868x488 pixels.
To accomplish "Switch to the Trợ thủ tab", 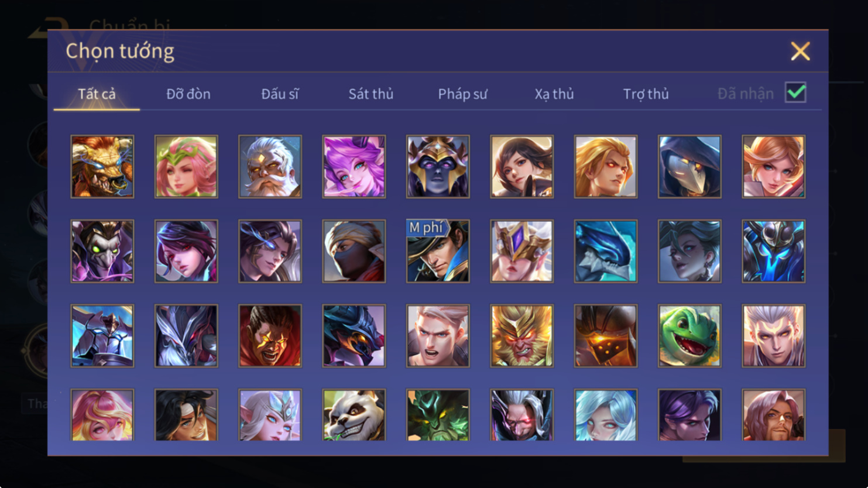I will coord(646,94).
